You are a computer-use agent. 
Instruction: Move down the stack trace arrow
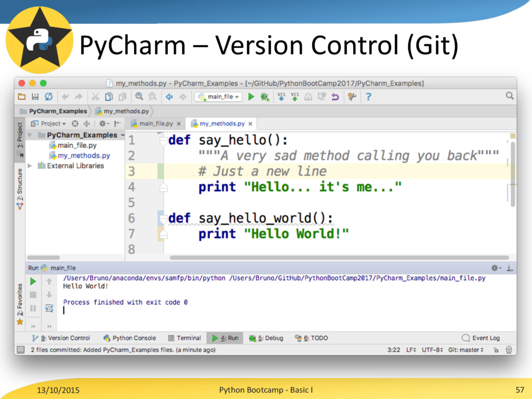tap(49, 295)
